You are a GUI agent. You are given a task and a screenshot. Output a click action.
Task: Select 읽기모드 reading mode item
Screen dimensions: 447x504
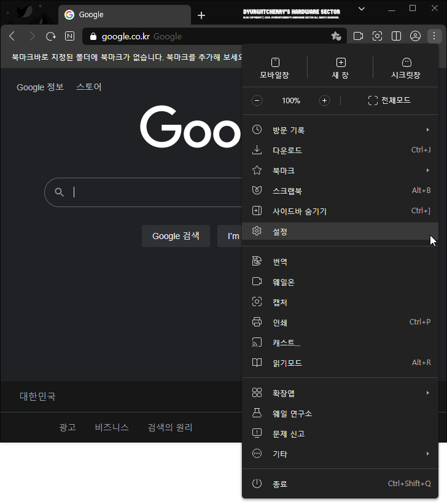340,363
